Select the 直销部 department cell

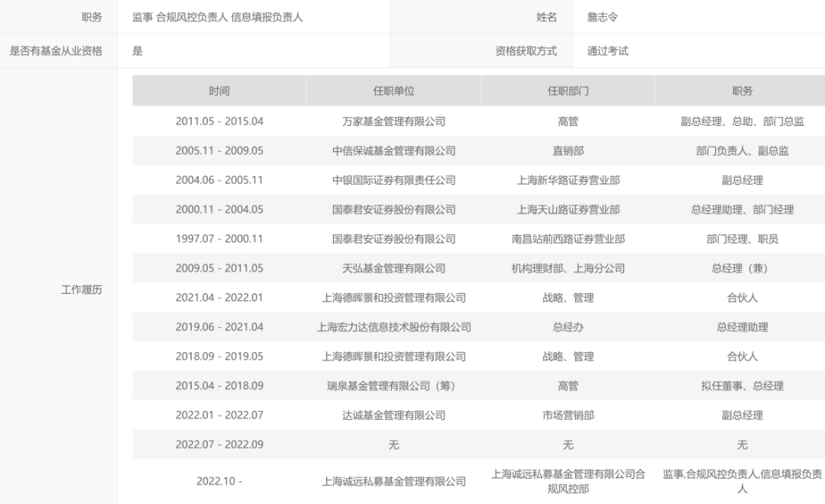pos(568,150)
